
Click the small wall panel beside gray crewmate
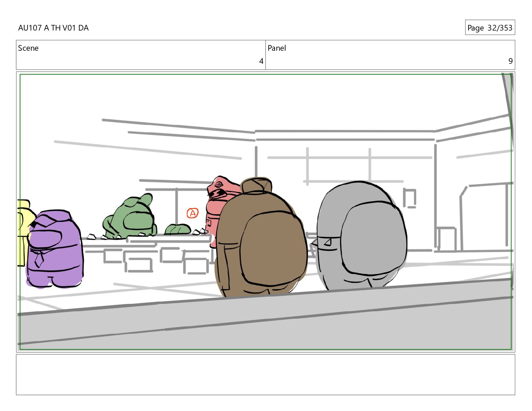point(410,197)
